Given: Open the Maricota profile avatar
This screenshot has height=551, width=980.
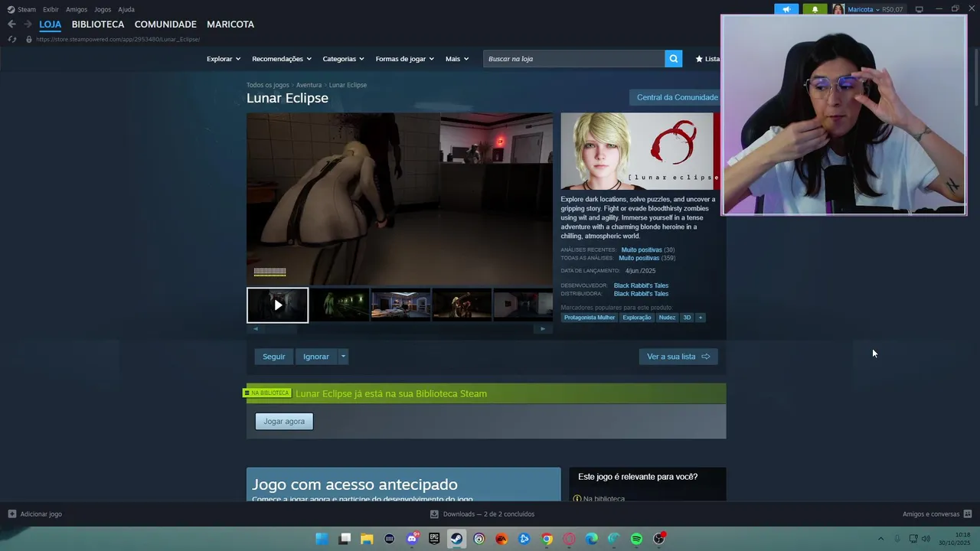Looking at the screenshot, I should 838,9.
